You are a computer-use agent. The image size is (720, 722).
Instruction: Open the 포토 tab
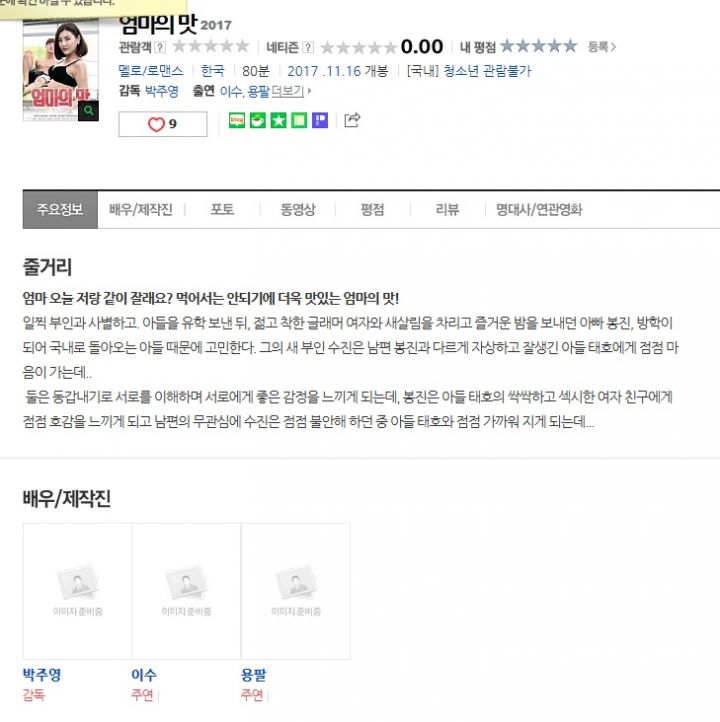[x=222, y=210]
